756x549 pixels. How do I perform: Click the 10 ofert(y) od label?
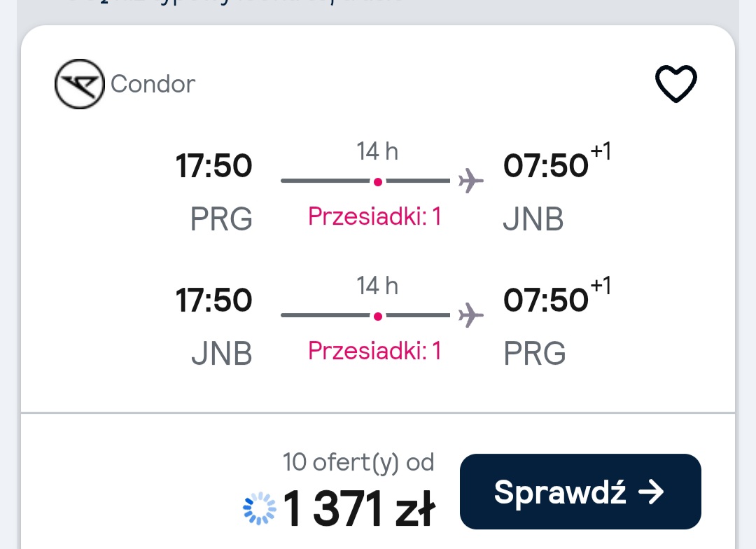coord(358,462)
